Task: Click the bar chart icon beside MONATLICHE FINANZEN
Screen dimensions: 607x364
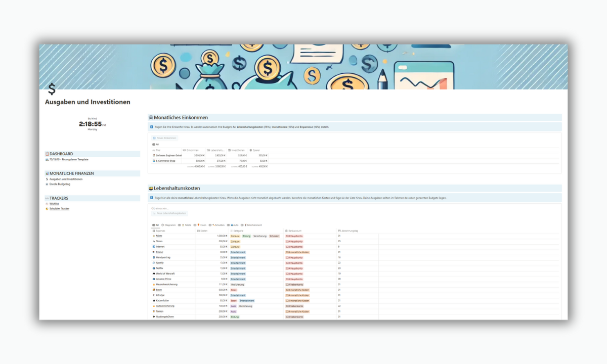Action: pyautogui.click(x=47, y=173)
